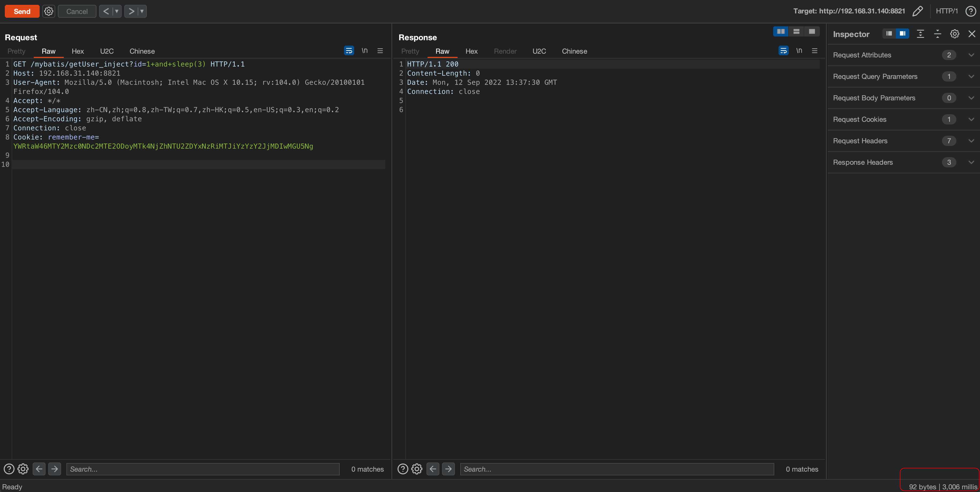Switch Response view to Chinese tab

574,51
